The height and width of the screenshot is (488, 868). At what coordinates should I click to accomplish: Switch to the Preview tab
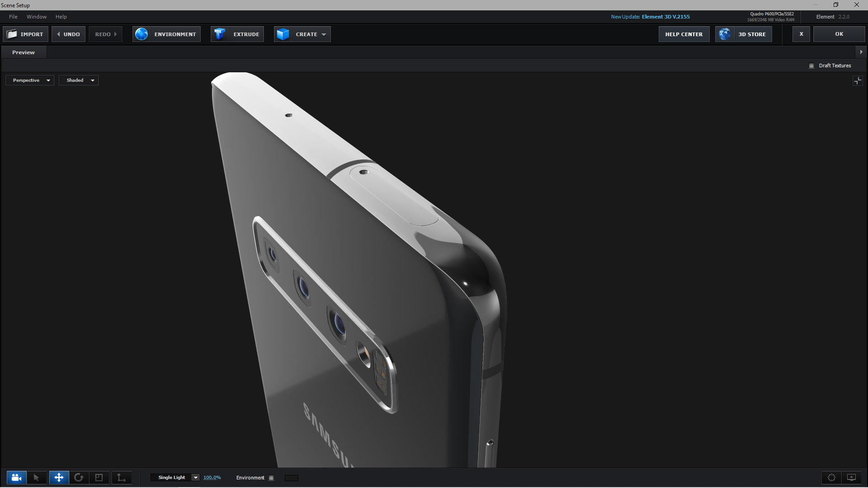[x=24, y=52]
